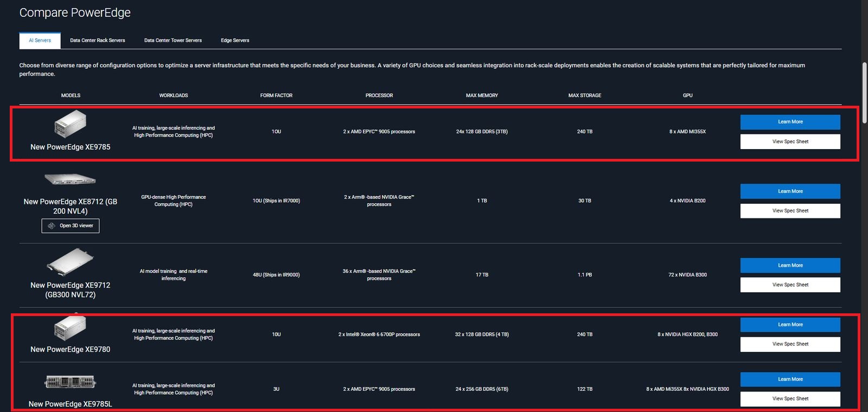Click Learn More for PowerEdge XE9785

click(x=790, y=122)
